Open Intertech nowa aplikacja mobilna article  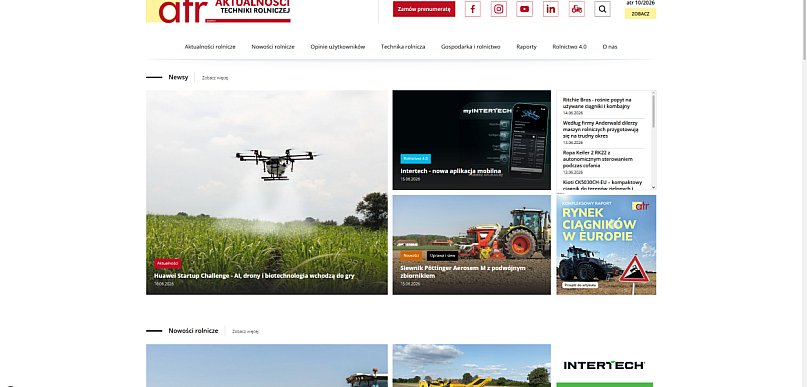point(471,140)
